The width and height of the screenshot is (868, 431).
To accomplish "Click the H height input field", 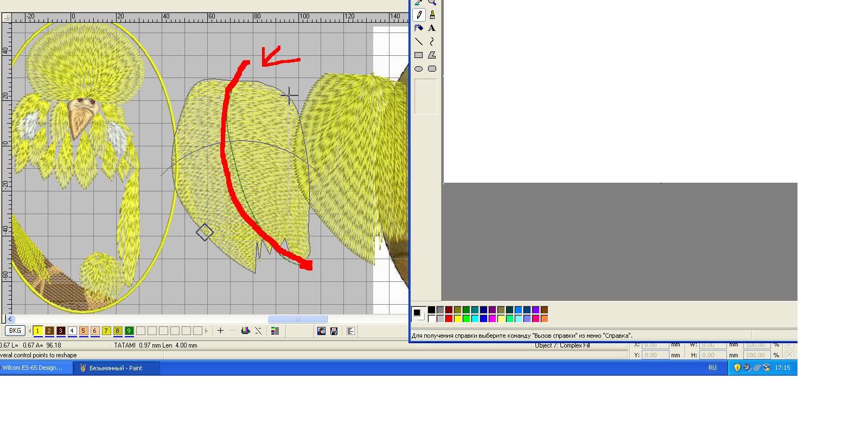I will click(712, 356).
